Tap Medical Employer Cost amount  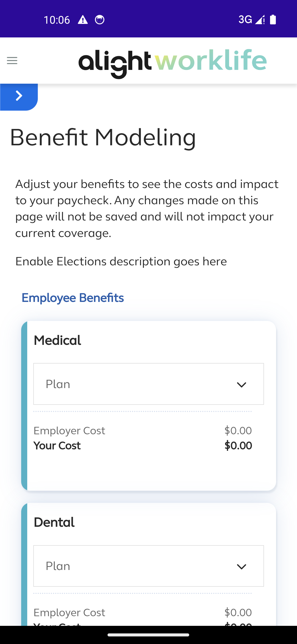(x=238, y=430)
